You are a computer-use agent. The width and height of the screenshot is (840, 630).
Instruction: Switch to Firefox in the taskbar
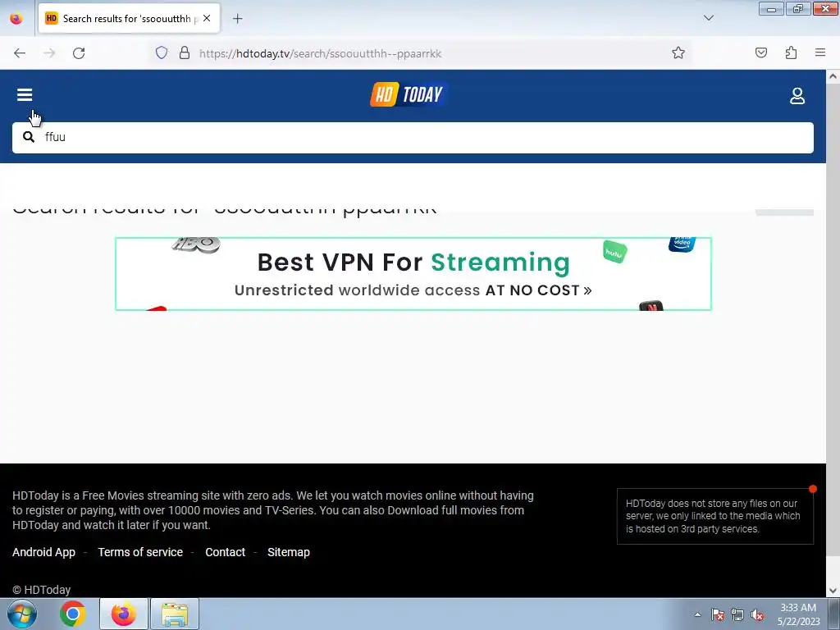coord(124,614)
